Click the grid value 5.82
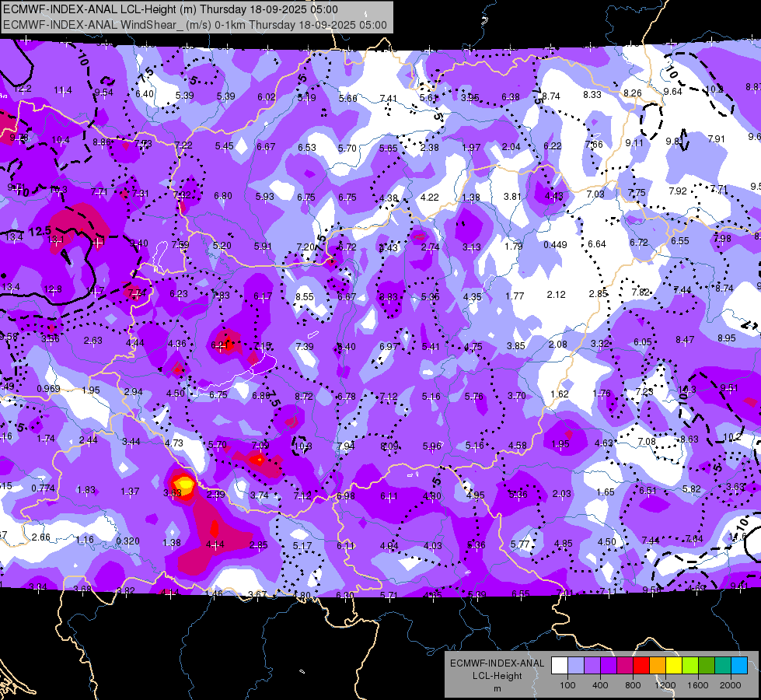 [692, 488]
